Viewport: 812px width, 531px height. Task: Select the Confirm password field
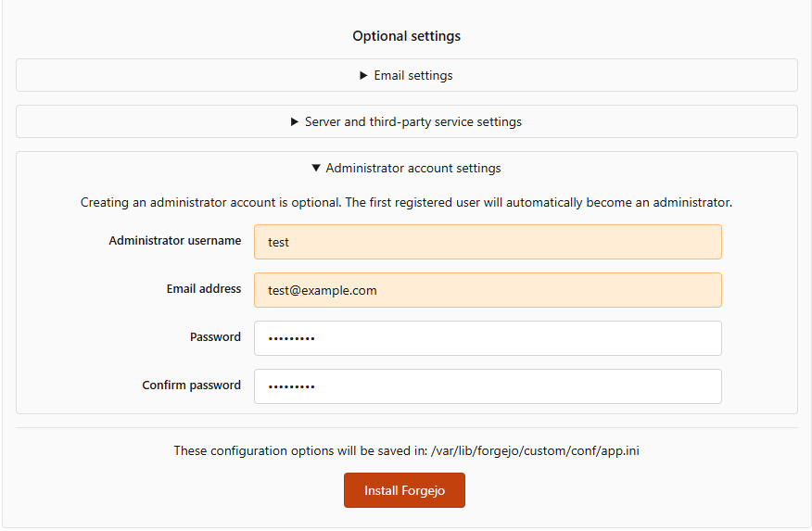click(x=488, y=386)
